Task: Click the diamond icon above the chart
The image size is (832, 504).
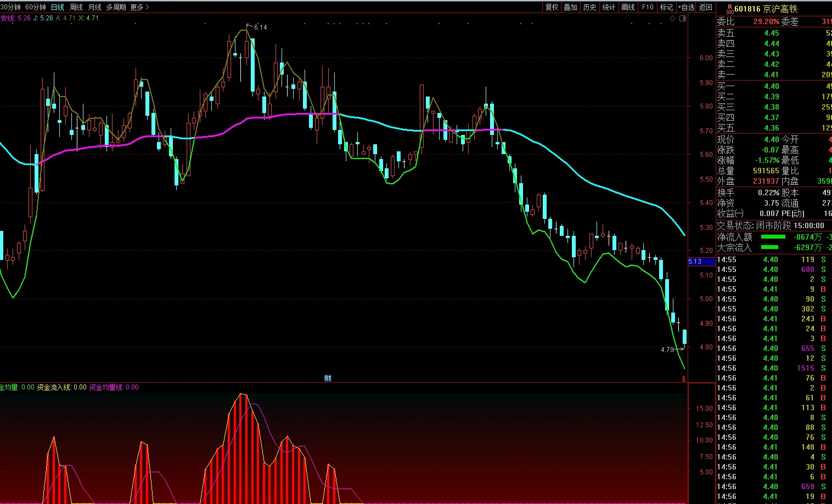Action: [673, 18]
